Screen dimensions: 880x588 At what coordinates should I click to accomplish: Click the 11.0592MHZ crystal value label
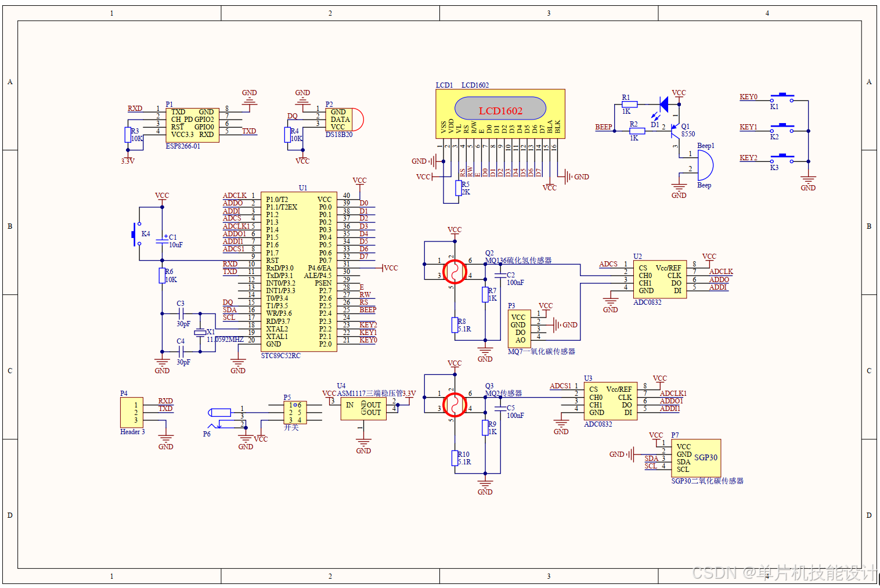(x=225, y=340)
